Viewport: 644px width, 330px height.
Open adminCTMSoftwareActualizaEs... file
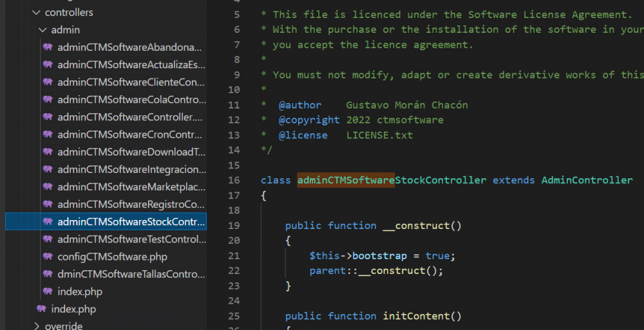coord(131,64)
